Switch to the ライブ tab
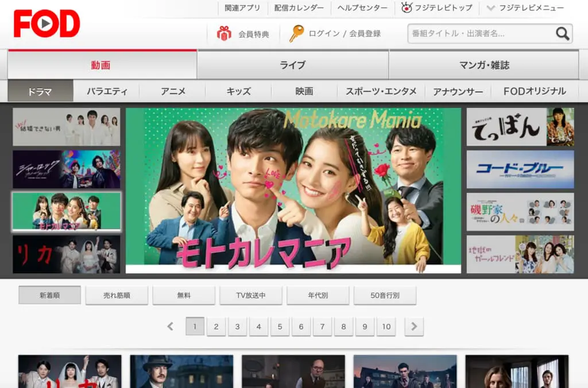The width and height of the screenshot is (588, 388). [x=293, y=65]
